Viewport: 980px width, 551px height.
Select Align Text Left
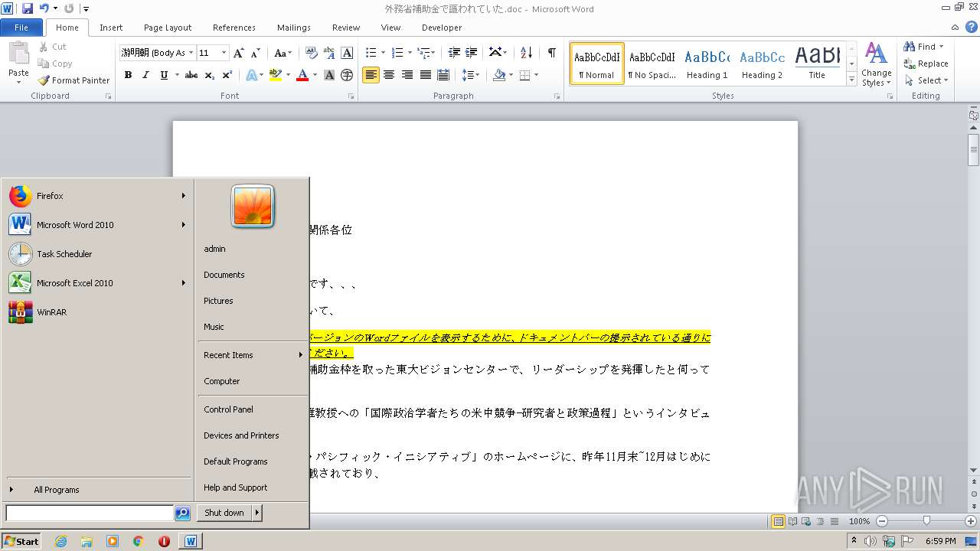click(371, 75)
